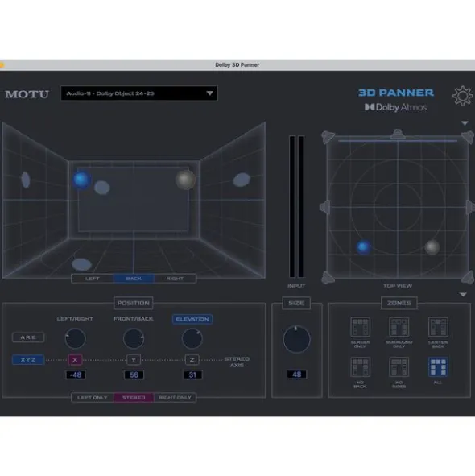Select Stereo channel mode

coord(134,397)
